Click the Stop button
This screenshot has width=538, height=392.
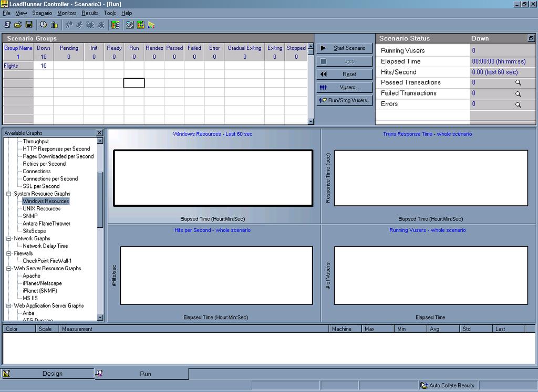click(x=345, y=61)
